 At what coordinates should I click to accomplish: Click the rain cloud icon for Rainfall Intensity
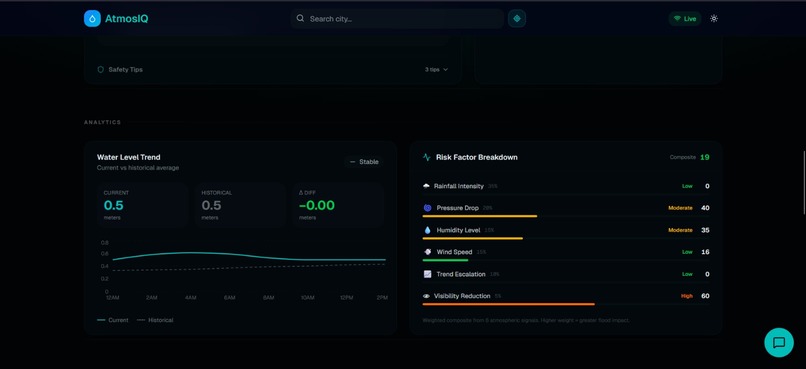click(426, 186)
